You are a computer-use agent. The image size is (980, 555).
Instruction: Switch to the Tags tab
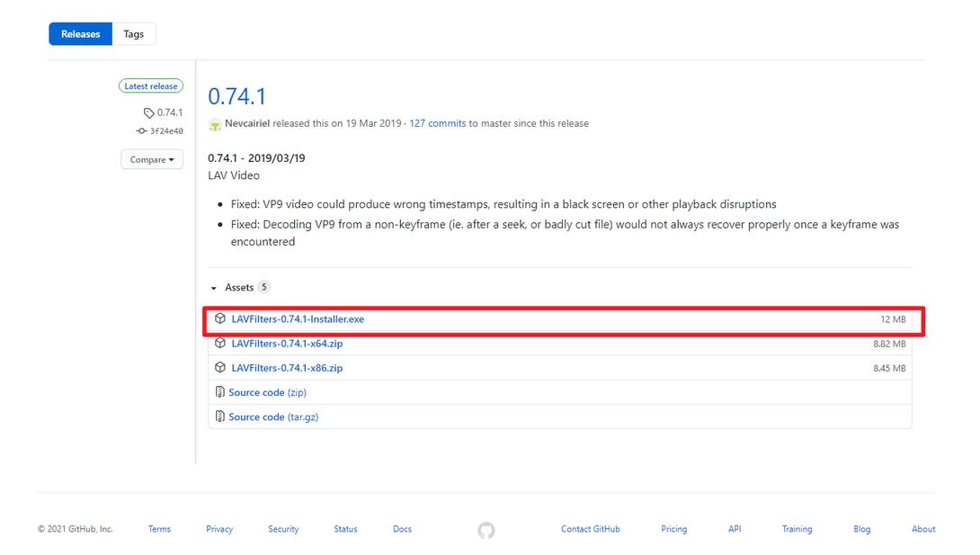(x=134, y=34)
